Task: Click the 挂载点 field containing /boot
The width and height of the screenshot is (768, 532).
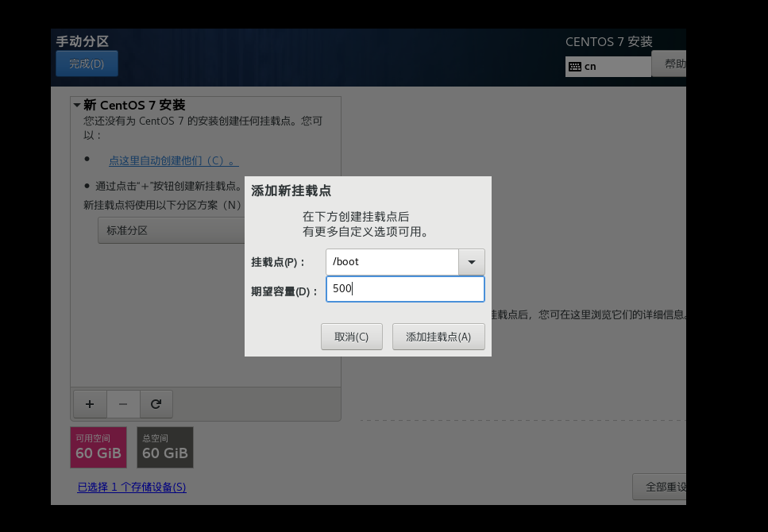Action: (x=392, y=262)
